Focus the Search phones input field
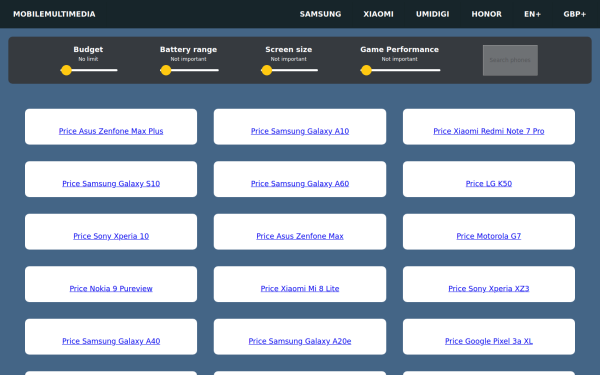Screen dimensions: 600x375 [x=510, y=60]
